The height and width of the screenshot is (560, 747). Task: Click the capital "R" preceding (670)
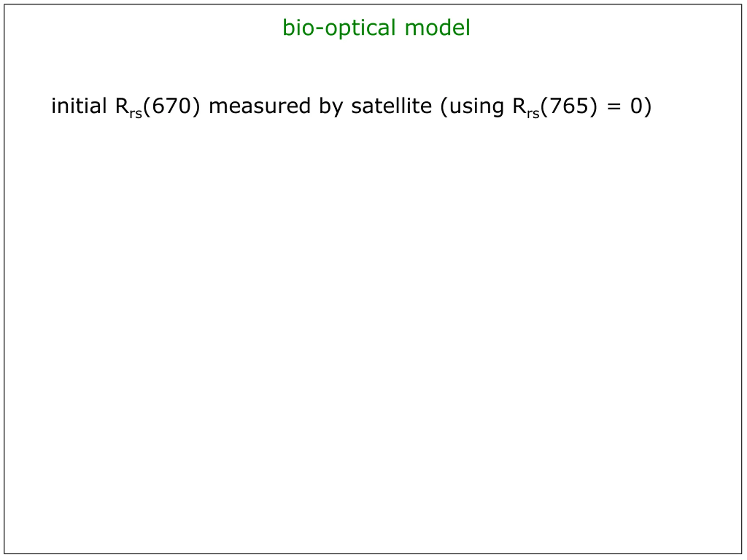(122, 106)
